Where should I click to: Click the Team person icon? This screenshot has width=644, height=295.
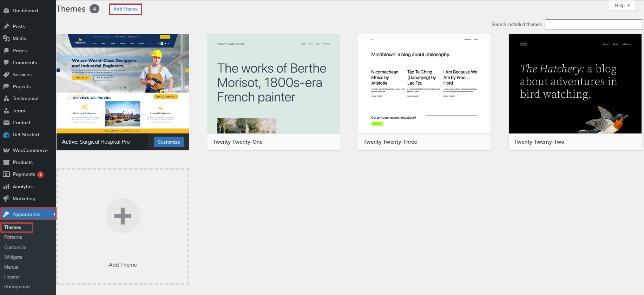pyautogui.click(x=6, y=111)
